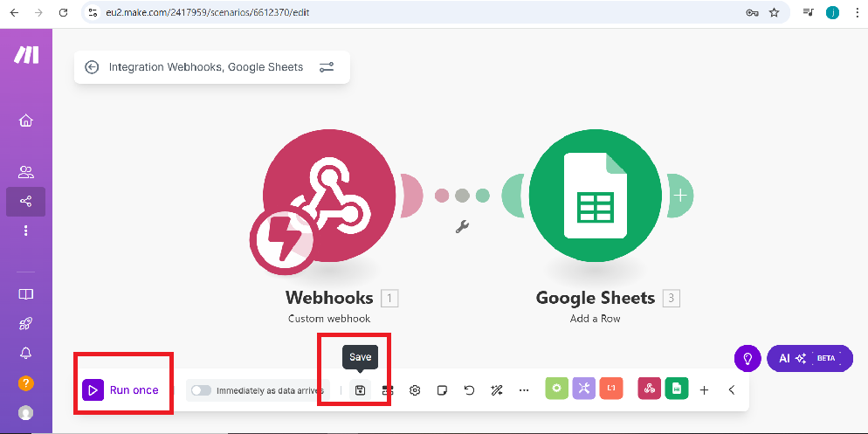Open Scenario settings gear icon in the toolbar
Screen dimensions: 868x434
pyautogui.click(x=415, y=390)
